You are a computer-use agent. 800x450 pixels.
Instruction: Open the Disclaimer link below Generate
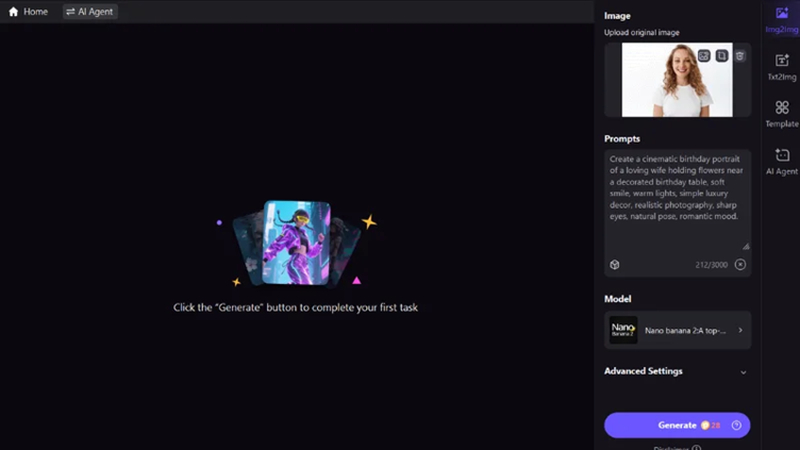tap(677, 447)
